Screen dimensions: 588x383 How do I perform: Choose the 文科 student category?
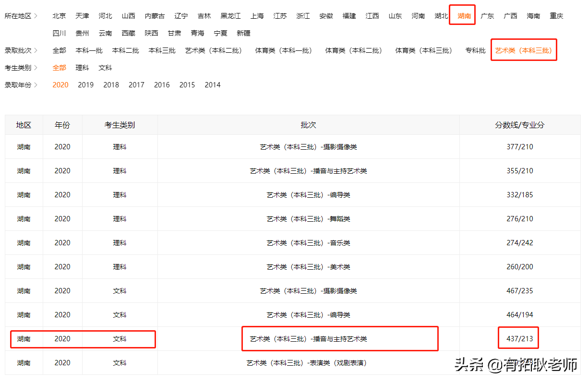pos(105,67)
